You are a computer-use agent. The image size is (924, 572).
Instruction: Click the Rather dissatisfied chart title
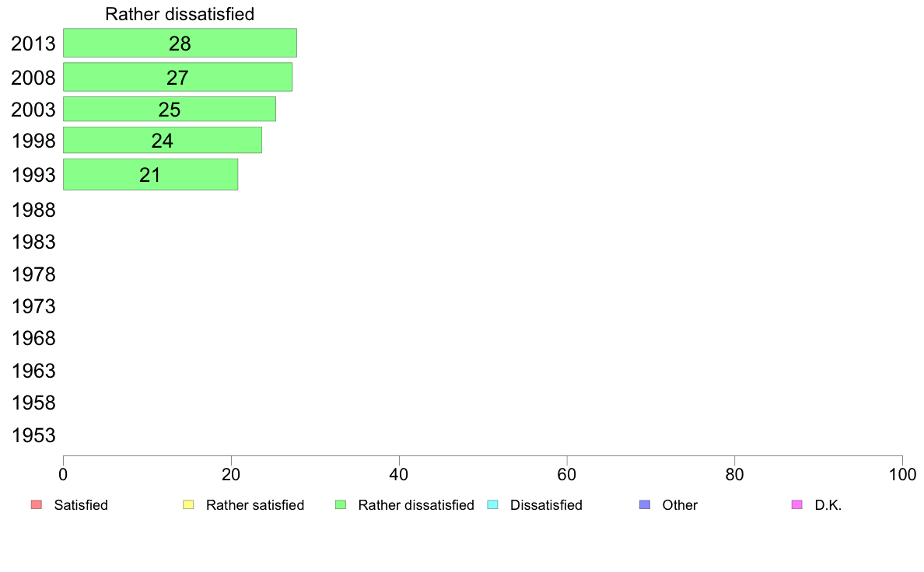[180, 14]
